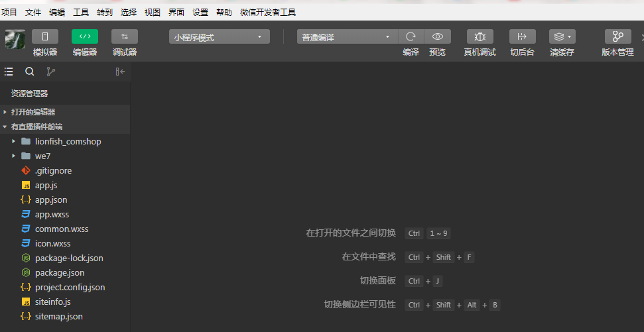Click the project avatar thumbnail
Image resolution: width=644 pixels, height=332 pixels.
pyautogui.click(x=15, y=39)
